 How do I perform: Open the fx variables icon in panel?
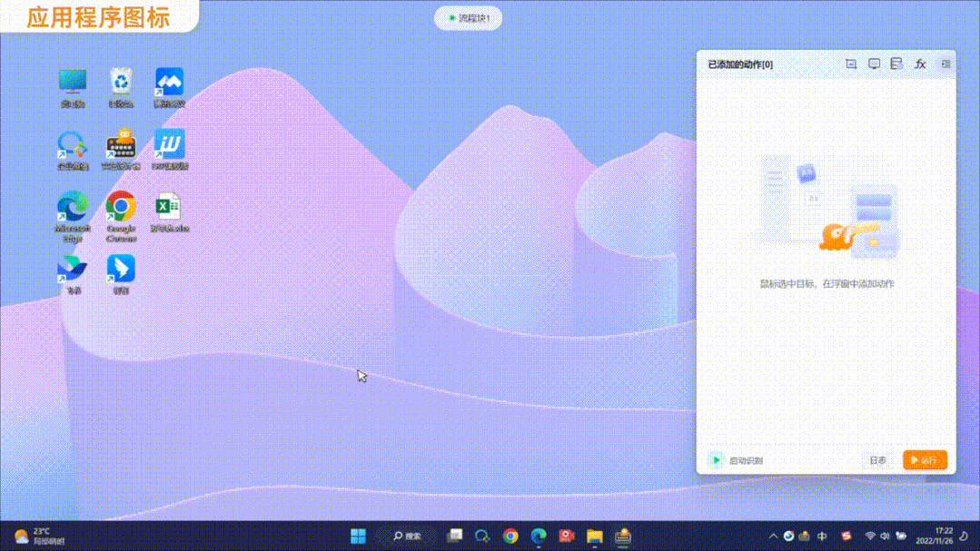(x=920, y=64)
